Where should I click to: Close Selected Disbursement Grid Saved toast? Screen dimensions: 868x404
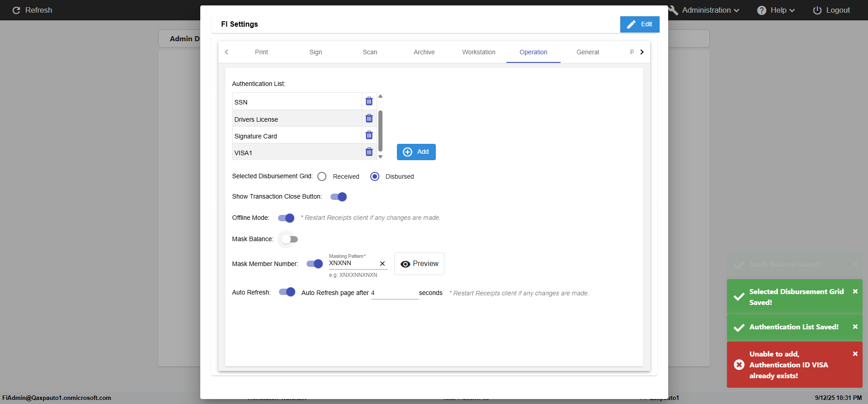(855, 292)
